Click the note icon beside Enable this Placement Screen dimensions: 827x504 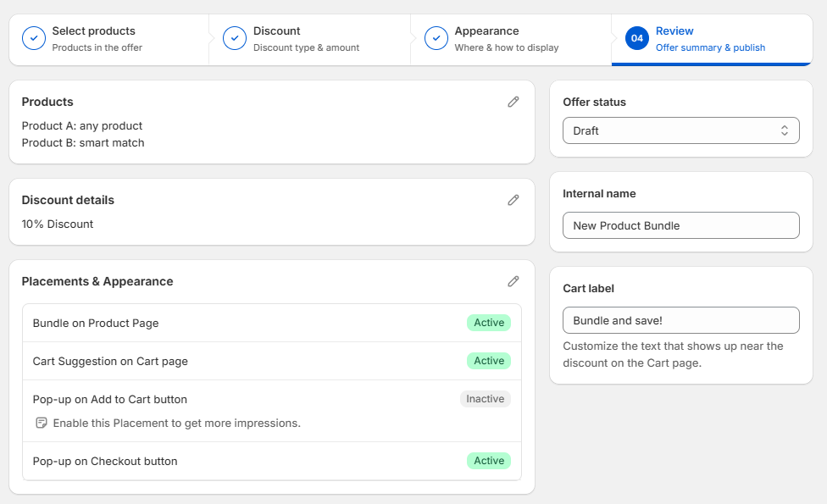pos(42,423)
